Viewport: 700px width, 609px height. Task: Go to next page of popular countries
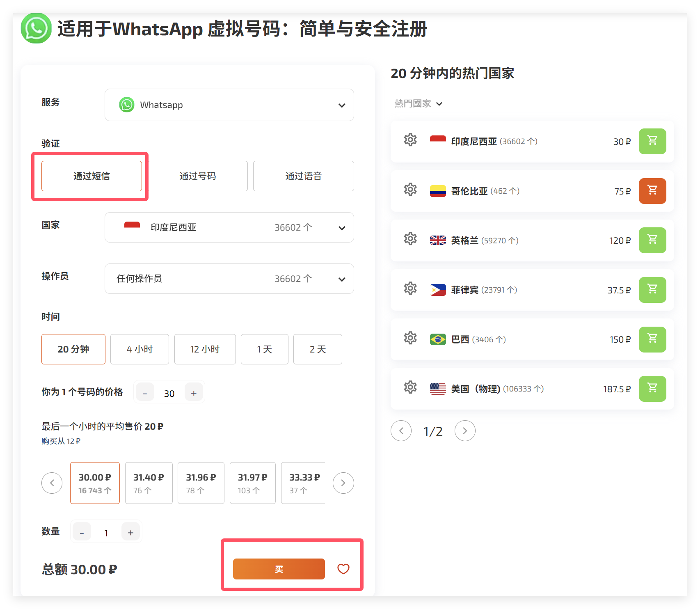pos(465,431)
